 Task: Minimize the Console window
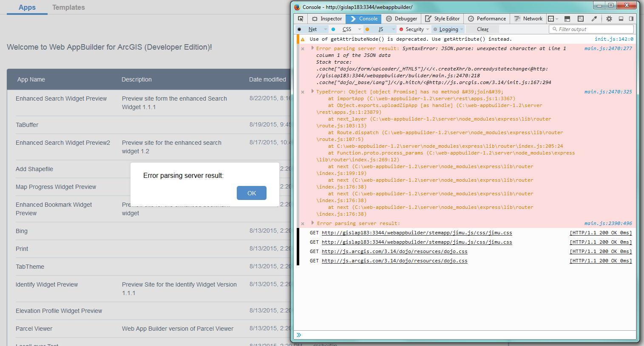tap(599, 5)
